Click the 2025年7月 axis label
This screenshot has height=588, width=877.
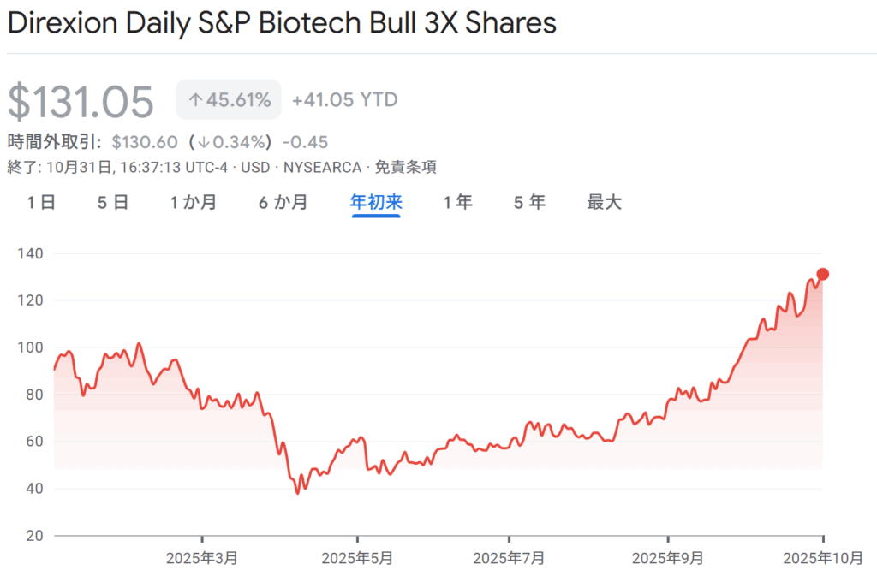tap(509, 558)
